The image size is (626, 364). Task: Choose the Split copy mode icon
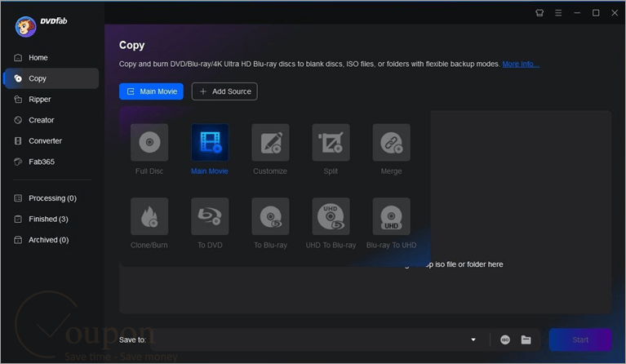pos(331,142)
